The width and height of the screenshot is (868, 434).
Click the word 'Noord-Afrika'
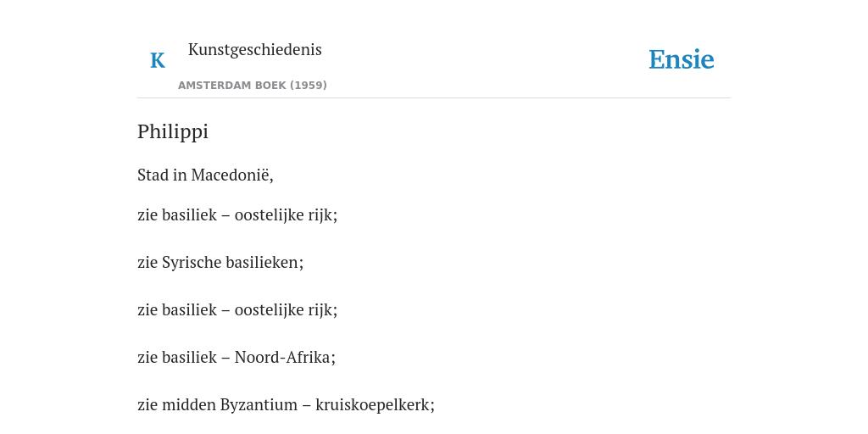tap(285, 358)
